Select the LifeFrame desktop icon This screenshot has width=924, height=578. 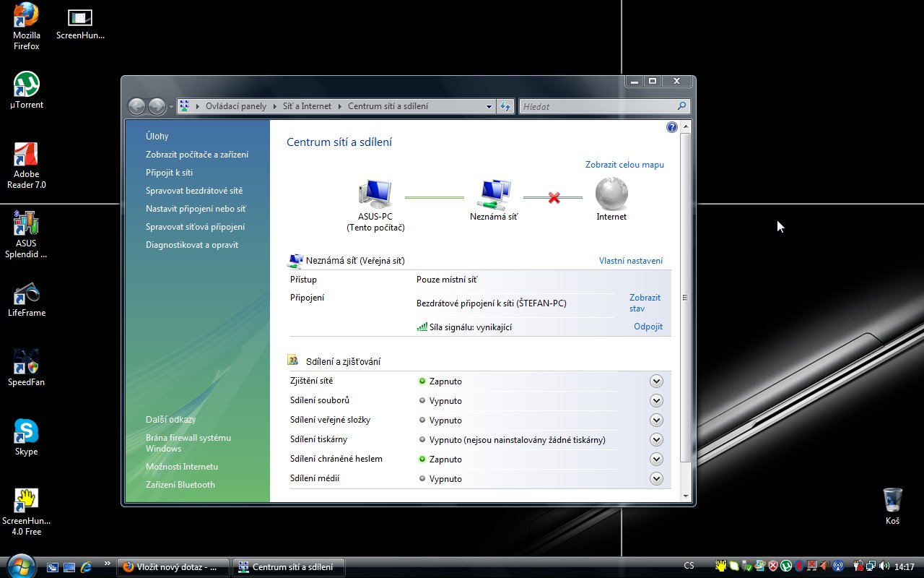[x=27, y=299]
